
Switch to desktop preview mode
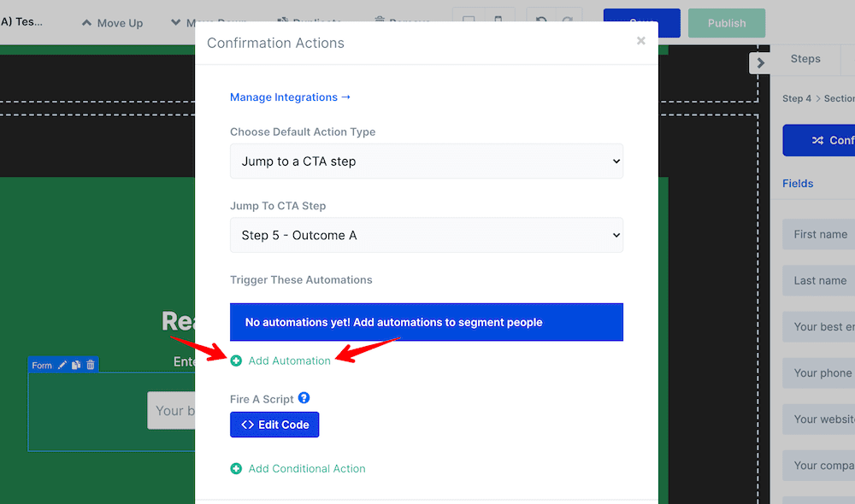469,19
